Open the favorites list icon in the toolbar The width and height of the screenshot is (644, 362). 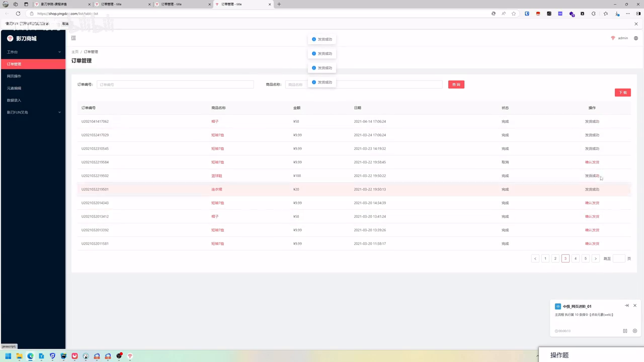(x=605, y=14)
